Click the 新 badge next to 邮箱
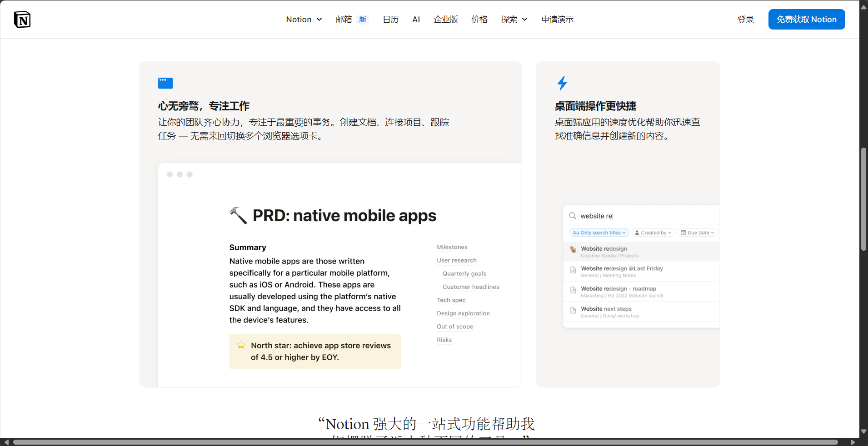868x446 pixels. tap(363, 20)
